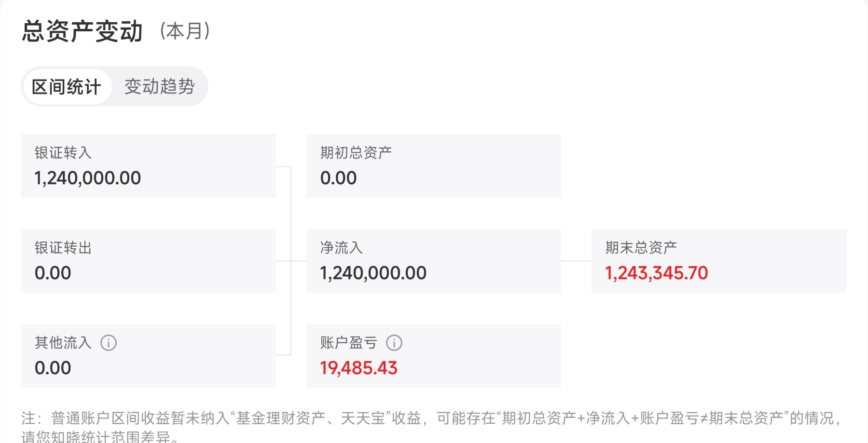The width and height of the screenshot is (868, 443).
Task: Click the 期初总资产 card
Action: click(434, 166)
